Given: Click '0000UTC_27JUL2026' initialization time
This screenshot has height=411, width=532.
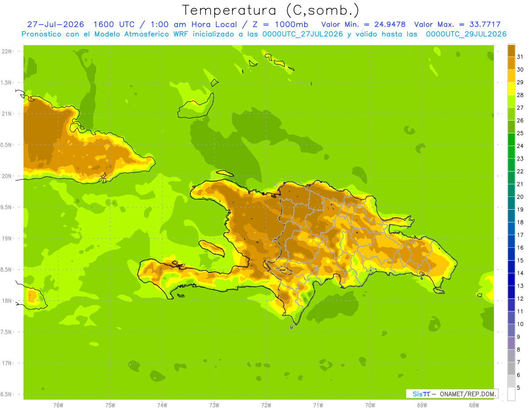Looking at the screenshot, I should (302, 34).
